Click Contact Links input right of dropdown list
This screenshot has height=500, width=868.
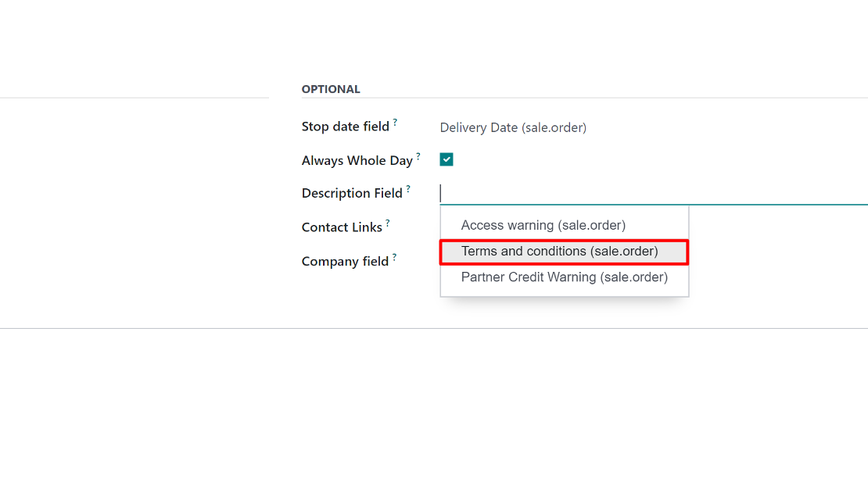pos(778,227)
